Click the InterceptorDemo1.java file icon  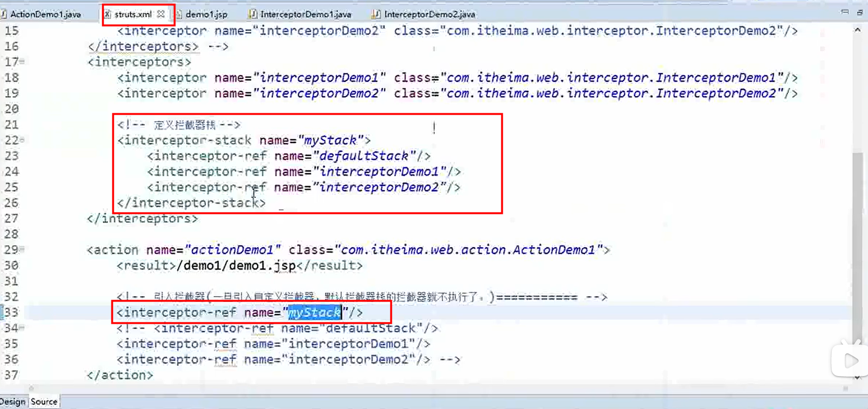tap(252, 14)
